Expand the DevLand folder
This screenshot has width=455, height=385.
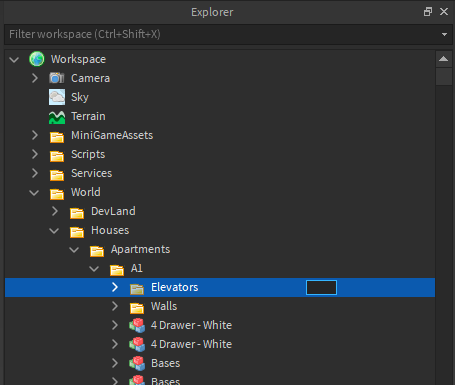point(55,211)
